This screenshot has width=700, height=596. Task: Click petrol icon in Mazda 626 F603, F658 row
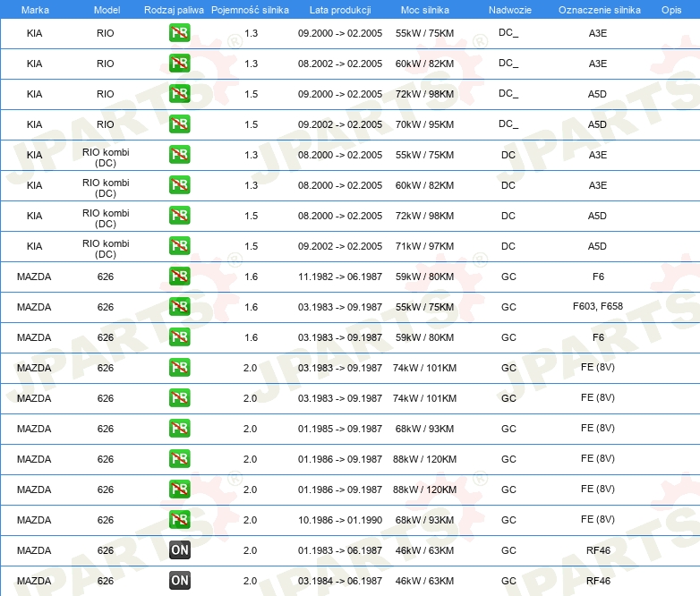click(x=179, y=306)
